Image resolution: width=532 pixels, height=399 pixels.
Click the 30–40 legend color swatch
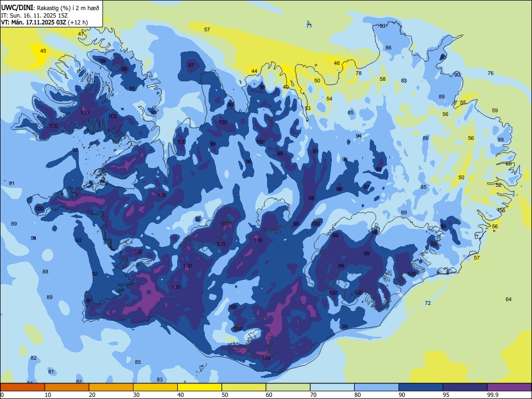(x=155, y=387)
